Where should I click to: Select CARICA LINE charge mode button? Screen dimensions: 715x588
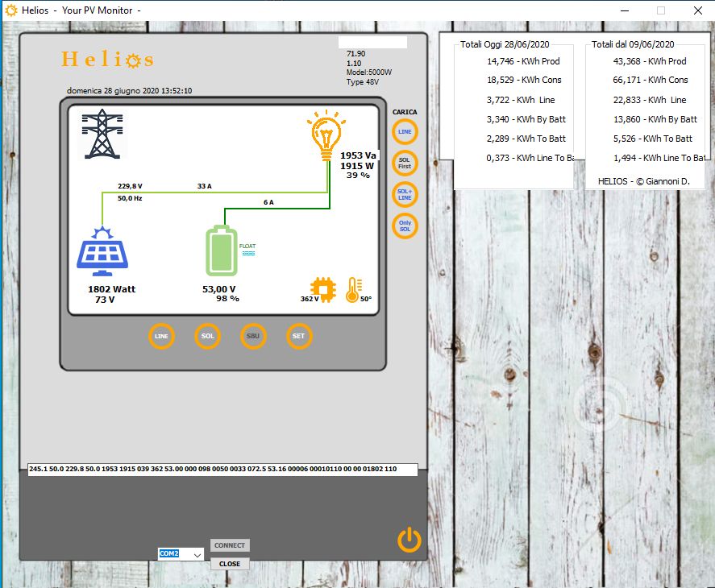click(405, 132)
